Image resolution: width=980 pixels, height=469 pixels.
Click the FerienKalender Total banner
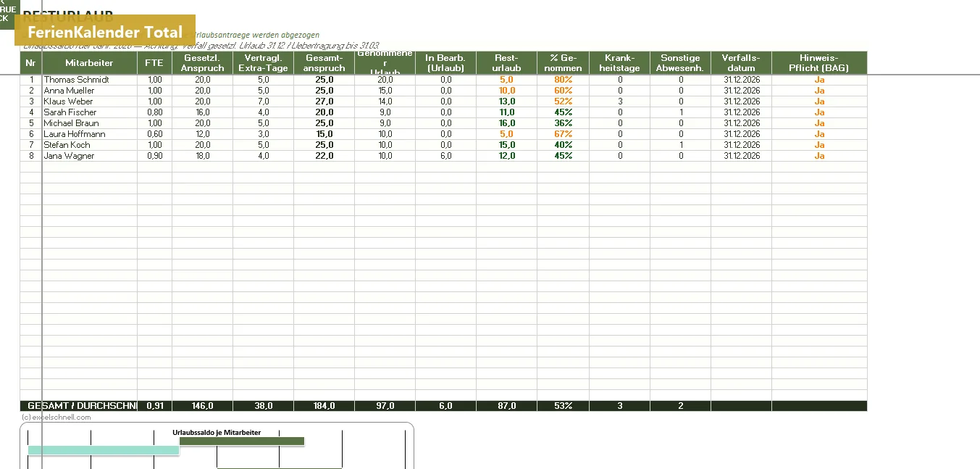click(105, 32)
